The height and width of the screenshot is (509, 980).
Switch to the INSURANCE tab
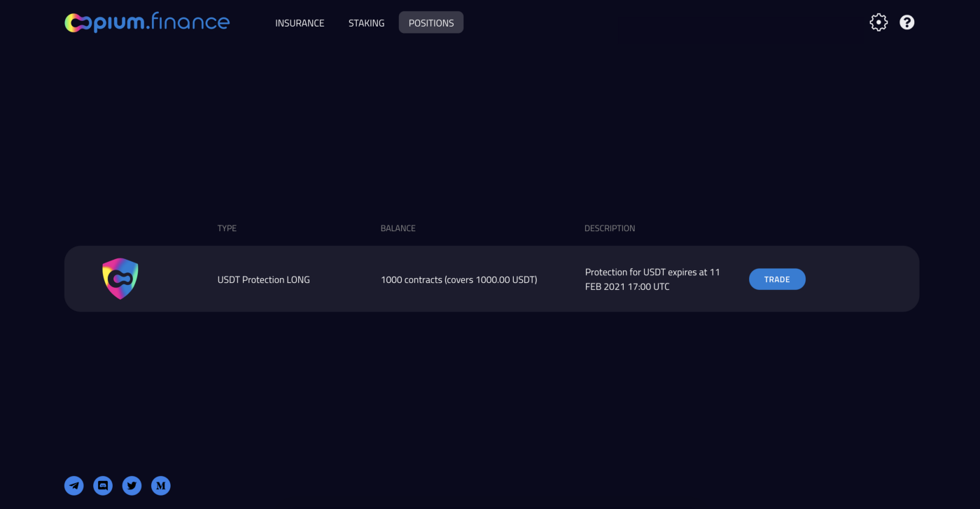300,23
